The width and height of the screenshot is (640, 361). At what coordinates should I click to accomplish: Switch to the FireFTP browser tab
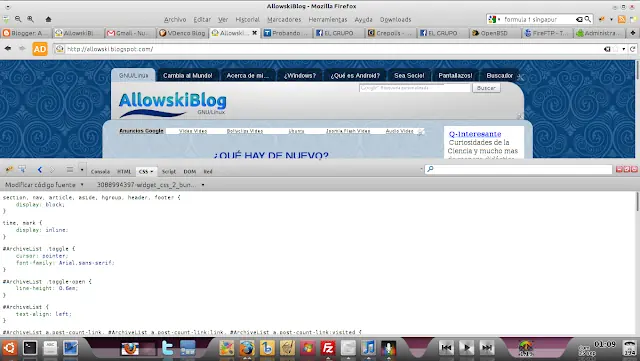tap(546, 33)
